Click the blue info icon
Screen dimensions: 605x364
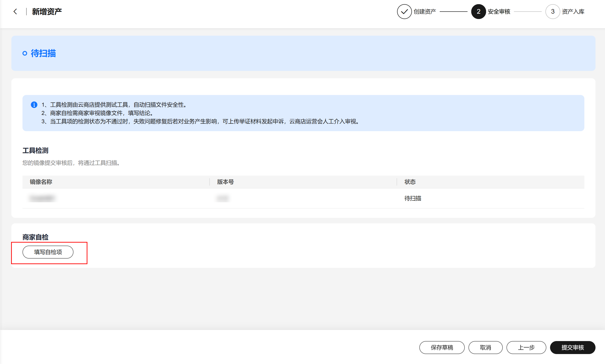pos(34,105)
